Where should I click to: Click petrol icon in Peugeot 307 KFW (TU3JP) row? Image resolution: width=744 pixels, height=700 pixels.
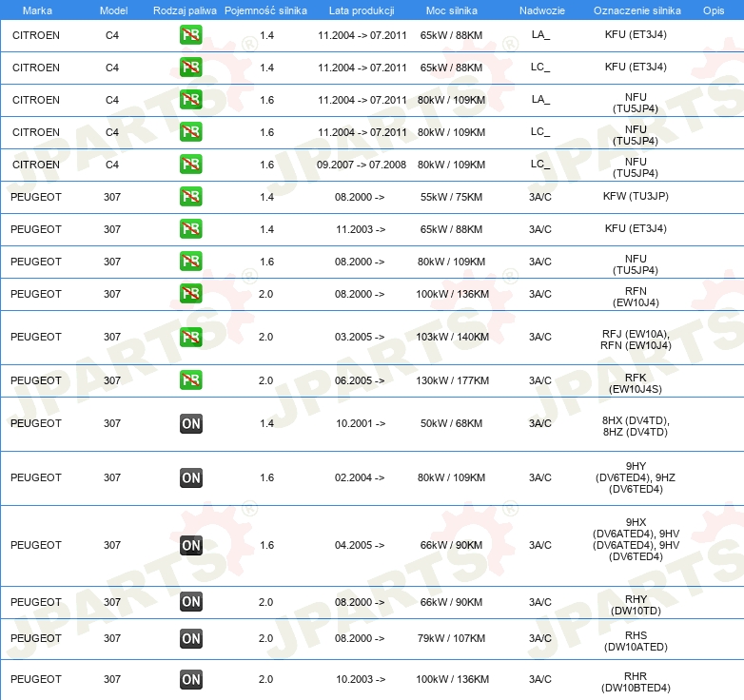190,196
